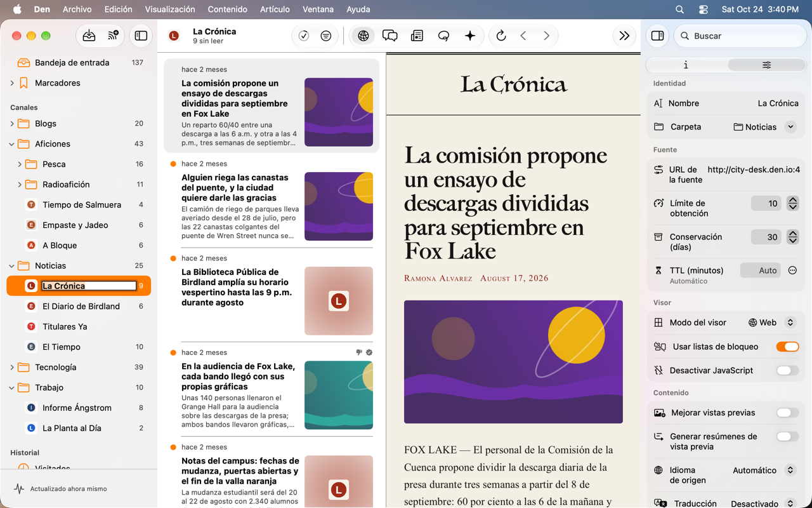Switch to the reader view icon
This screenshot has width=812, height=508.
click(x=417, y=36)
